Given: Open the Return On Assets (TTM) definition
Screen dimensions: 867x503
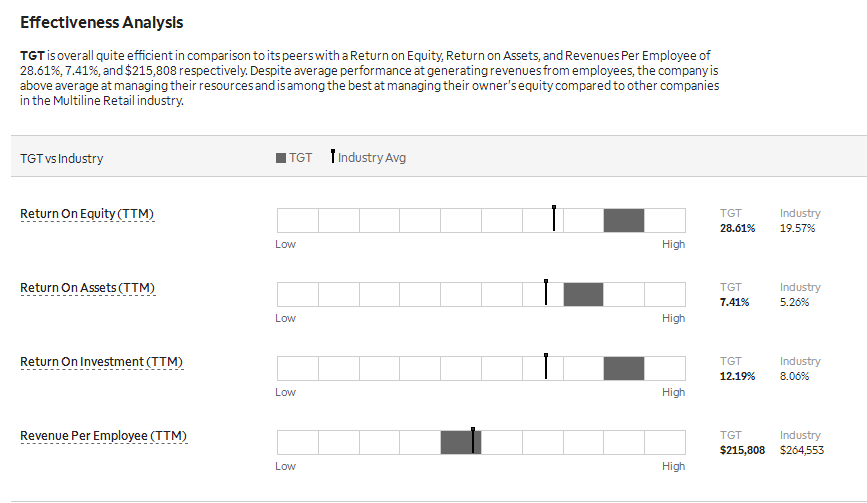Looking at the screenshot, I should click(87, 288).
